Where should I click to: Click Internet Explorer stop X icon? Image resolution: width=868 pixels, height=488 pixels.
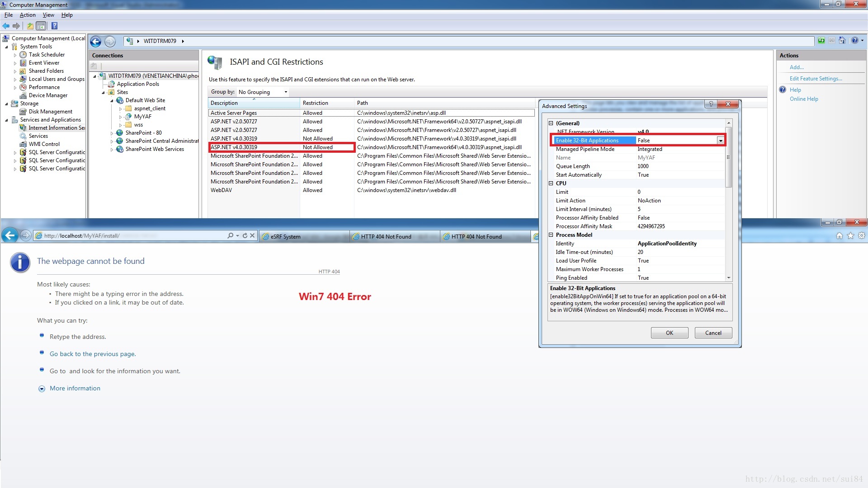click(252, 236)
